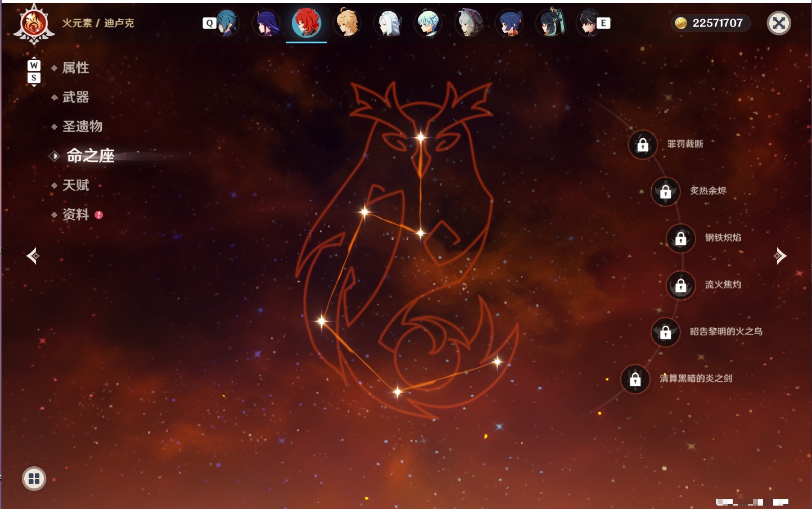The width and height of the screenshot is (812, 509).
Task: Select the locked 钢铁炽焰 constellation icon
Action: [x=681, y=238]
